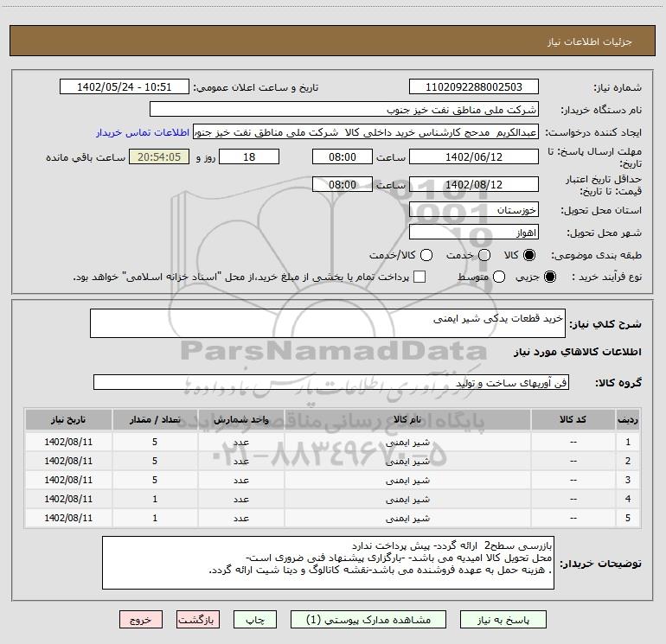Click شیر ایمنی in row 1
The height and width of the screenshot is (644, 666).
click(x=407, y=443)
